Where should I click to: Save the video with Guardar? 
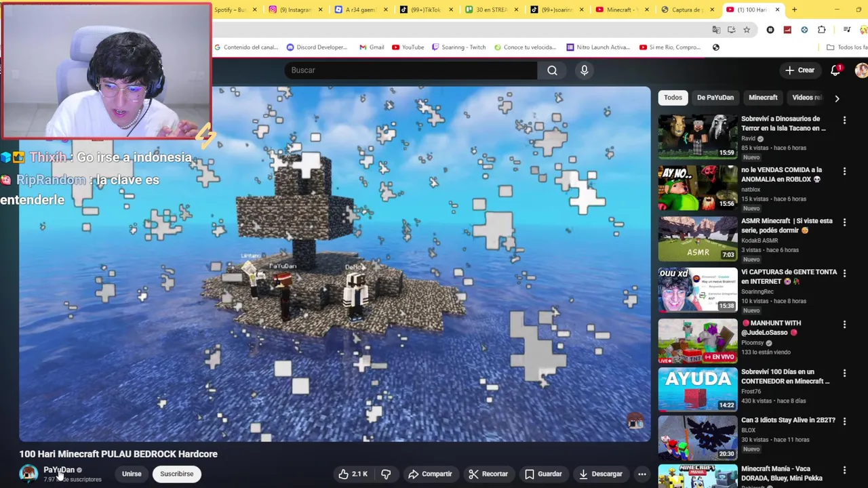(x=543, y=474)
